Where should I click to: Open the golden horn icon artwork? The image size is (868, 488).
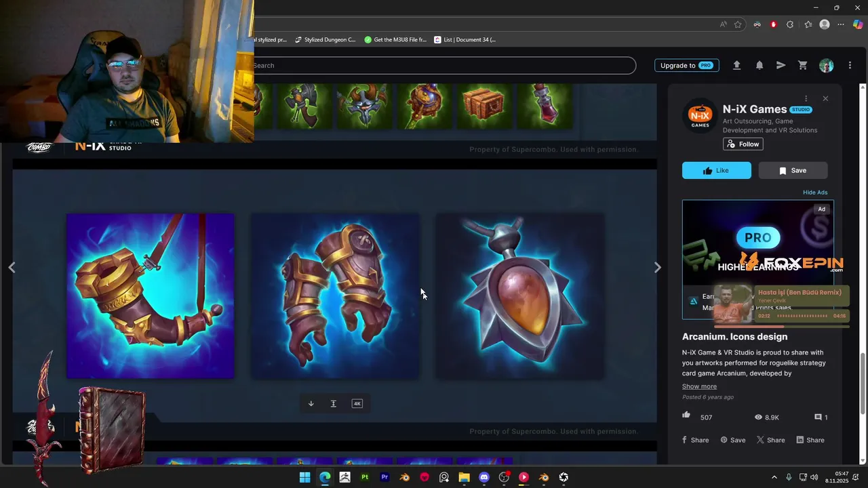150,296
